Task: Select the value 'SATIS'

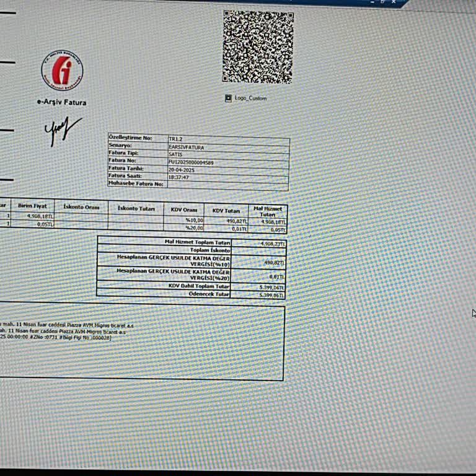Action: (x=175, y=154)
